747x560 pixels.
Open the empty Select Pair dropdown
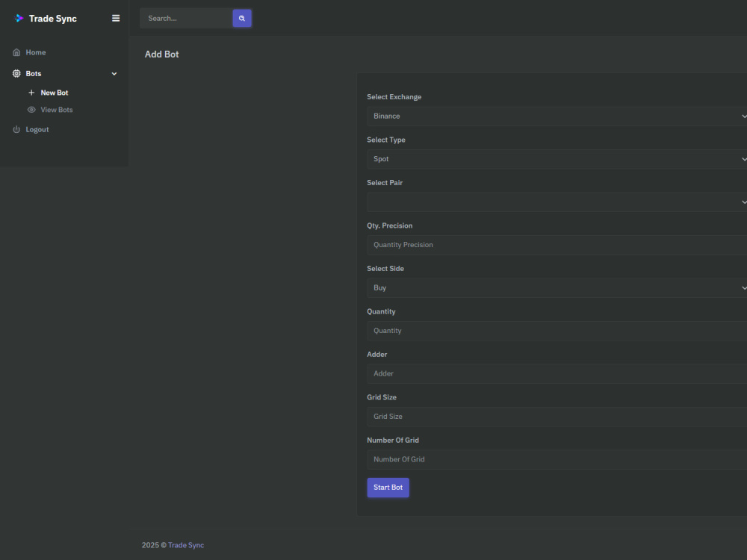(x=557, y=202)
